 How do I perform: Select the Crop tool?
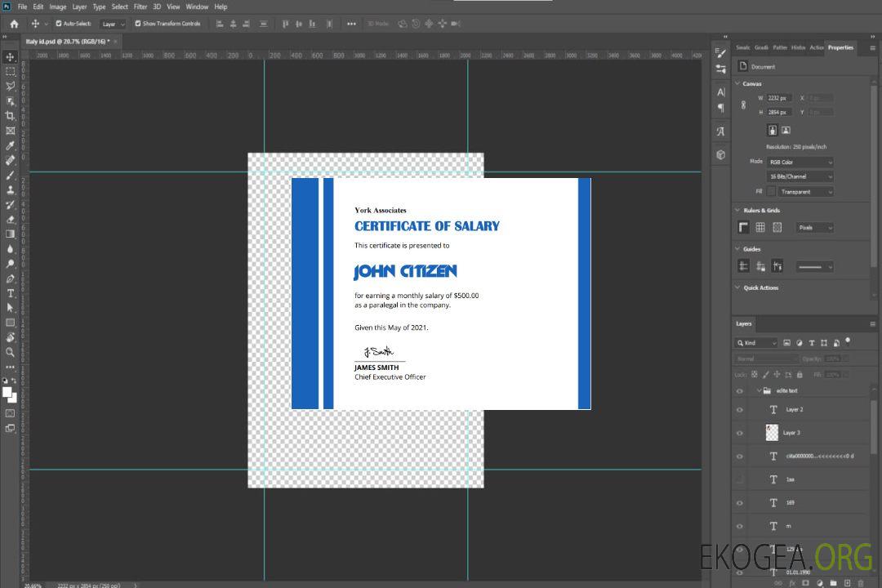tap(11, 115)
